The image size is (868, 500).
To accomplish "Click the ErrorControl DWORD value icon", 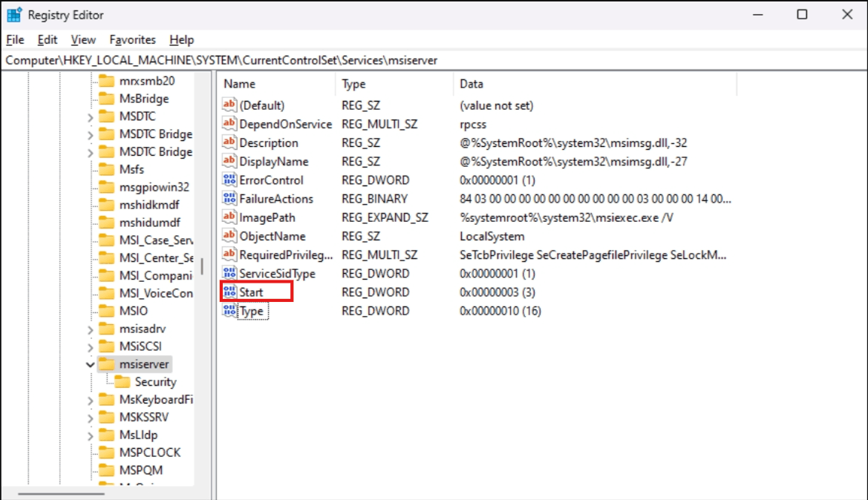I will point(229,180).
